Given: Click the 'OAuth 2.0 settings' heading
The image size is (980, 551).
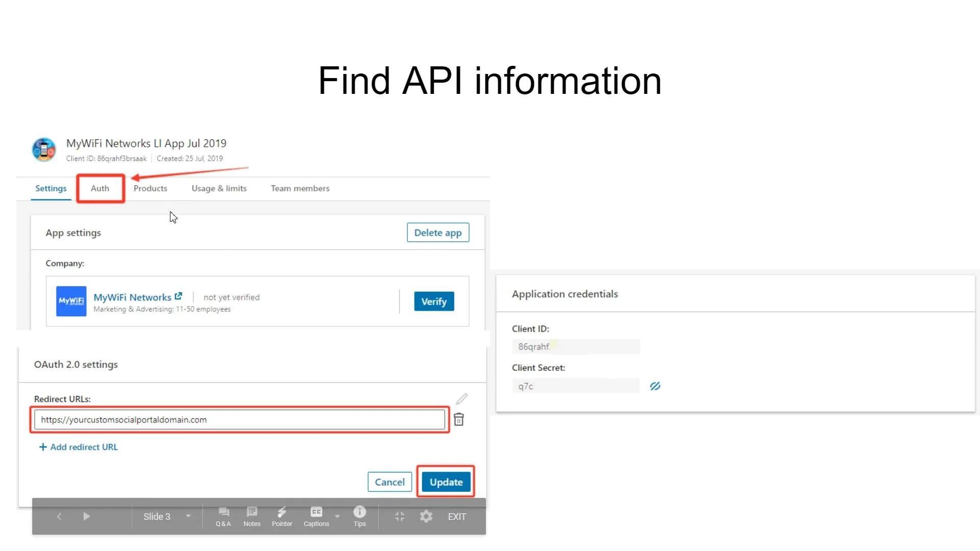Looking at the screenshot, I should (x=76, y=364).
